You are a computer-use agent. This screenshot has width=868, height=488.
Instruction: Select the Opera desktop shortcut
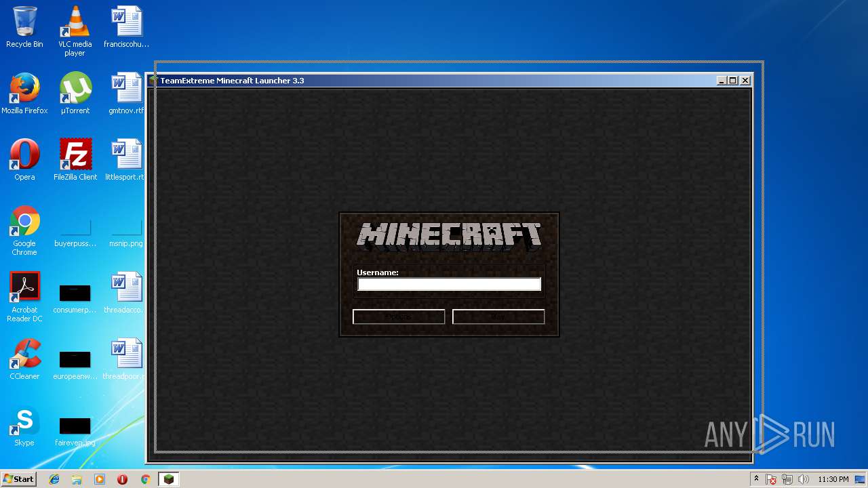tap(24, 160)
